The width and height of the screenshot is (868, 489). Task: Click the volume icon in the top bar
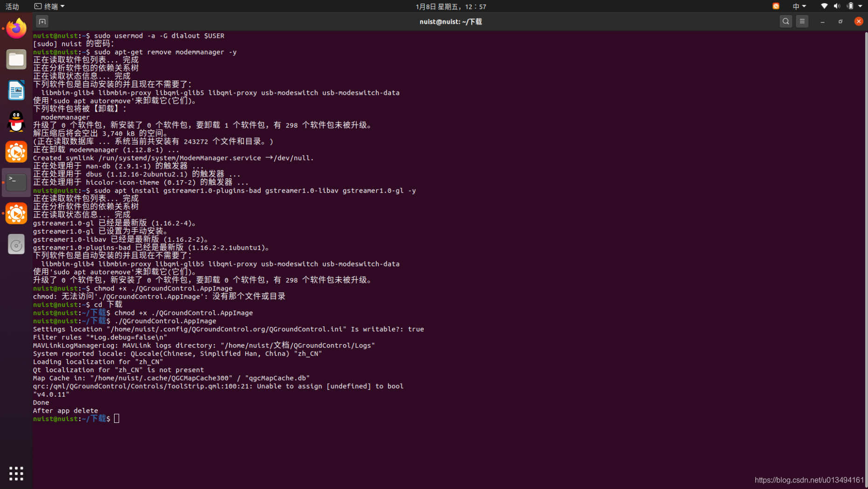(x=837, y=6)
